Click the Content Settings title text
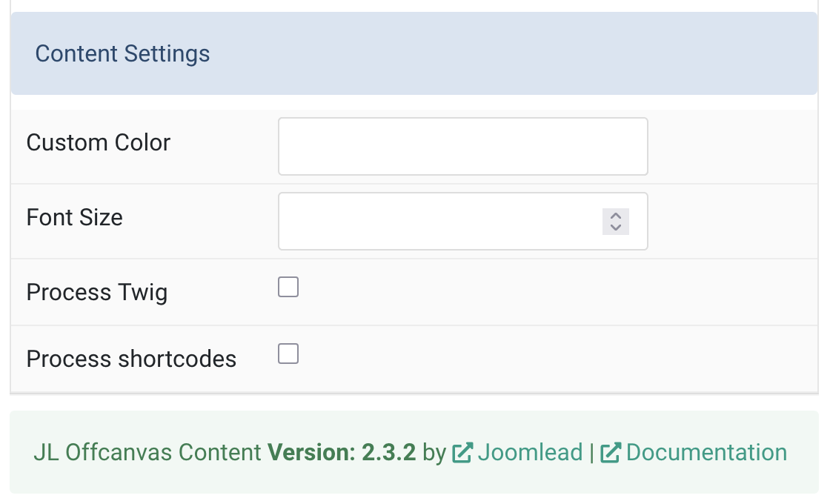 click(x=122, y=53)
